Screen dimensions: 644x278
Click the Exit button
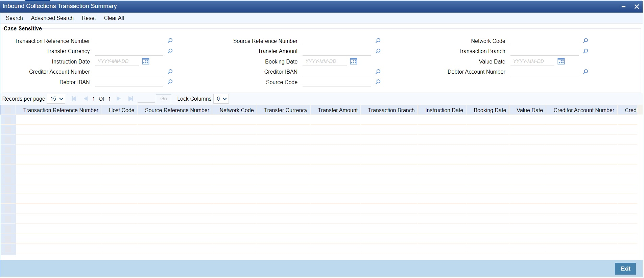click(625, 269)
